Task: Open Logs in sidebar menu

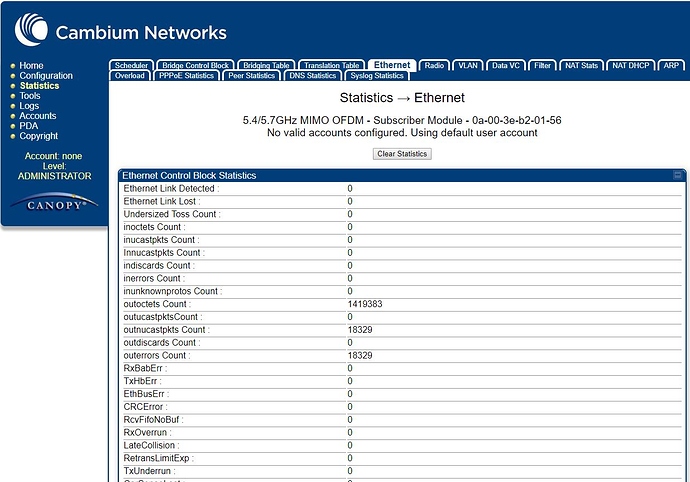Action: 29,106
